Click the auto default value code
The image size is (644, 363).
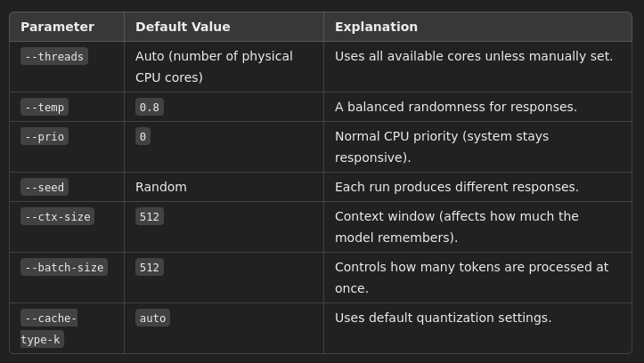[152, 318]
